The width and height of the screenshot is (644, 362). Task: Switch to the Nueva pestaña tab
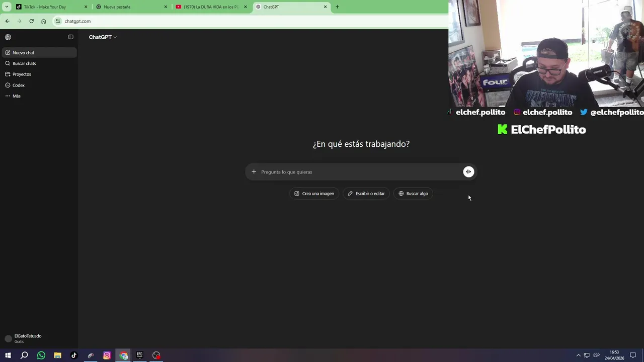[131, 7]
